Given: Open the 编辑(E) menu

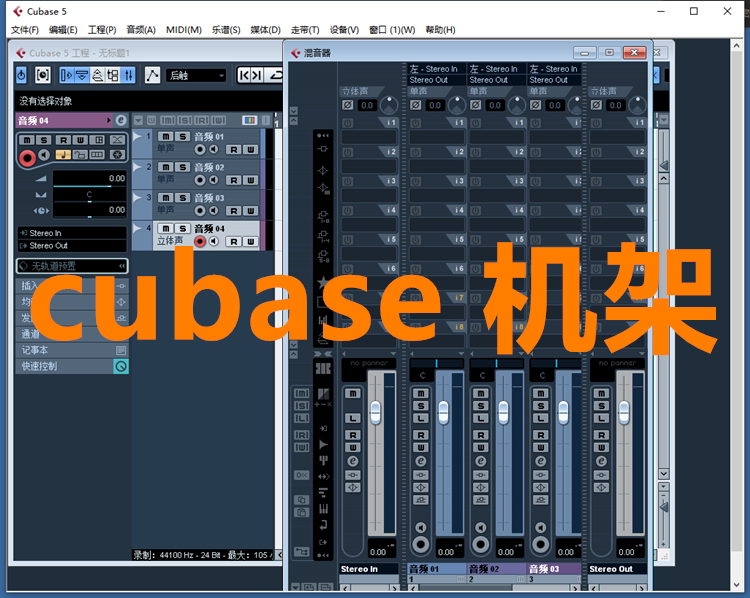Looking at the screenshot, I should tap(63, 30).
